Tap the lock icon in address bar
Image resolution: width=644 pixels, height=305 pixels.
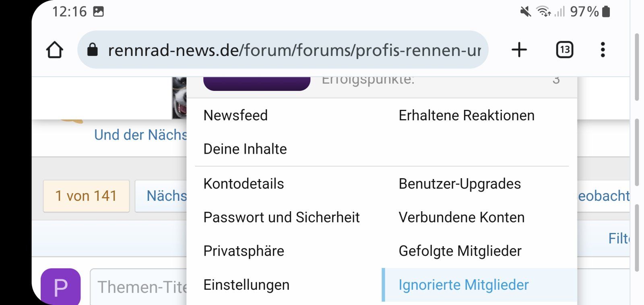[x=93, y=50]
